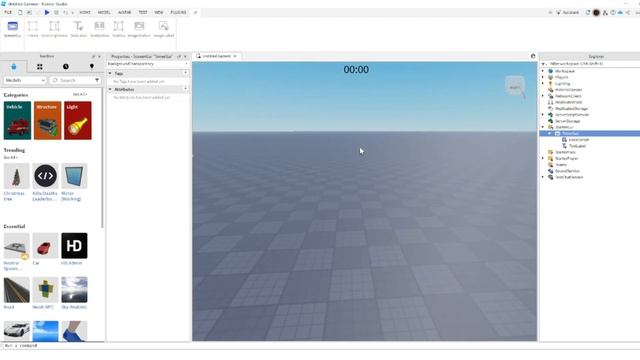Click See All link under Trending
Viewport: 640px width, 360px height.
coord(11,157)
